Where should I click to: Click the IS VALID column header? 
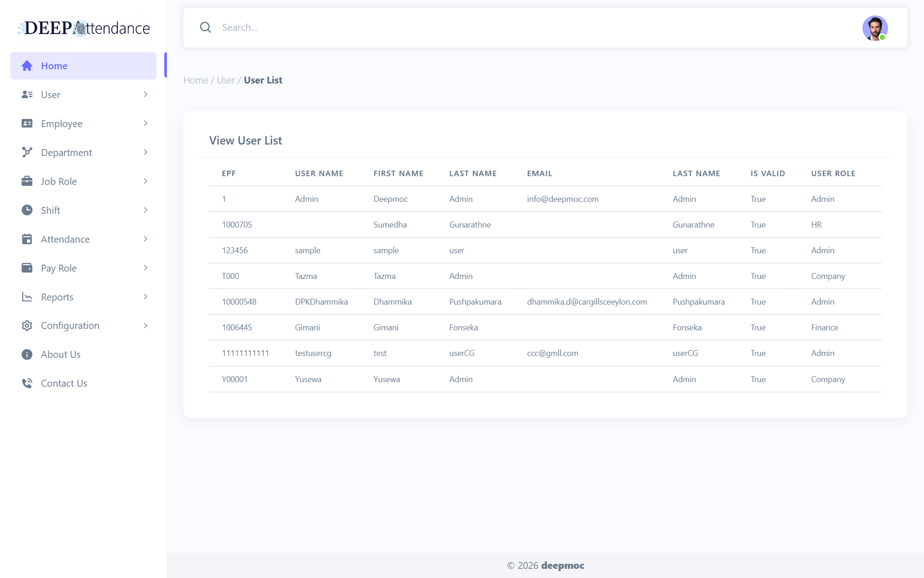[x=768, y=173]
